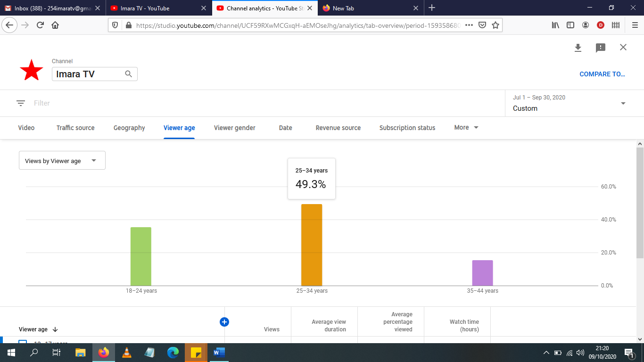Viewport: 644px width, 362px height.
Task: Click the Average view duration column header
Action: coord(329,326)
